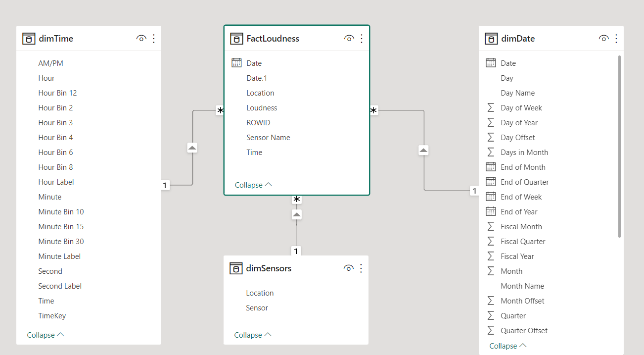Screen dimensions: 644x355
Task: Toggle visibility eye icon on dimTime table
Action: pyautogui.click(x=141, y=39)
